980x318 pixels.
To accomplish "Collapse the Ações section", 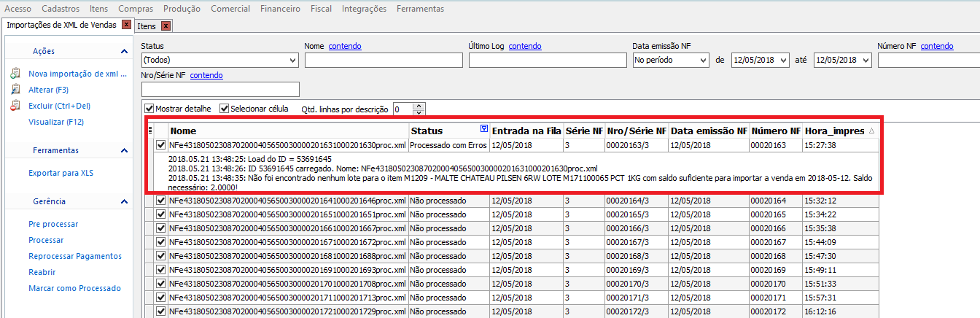I will coord(124,52).
